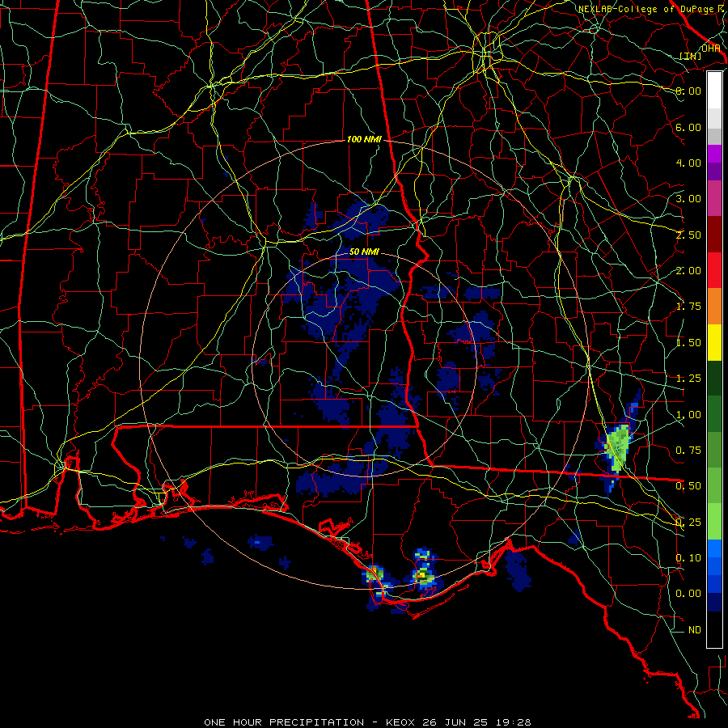The width and height of the screenshot is (728, 728).
Task: Click the dark red 2.50 legend swatch
Action: tap(714, 235)
